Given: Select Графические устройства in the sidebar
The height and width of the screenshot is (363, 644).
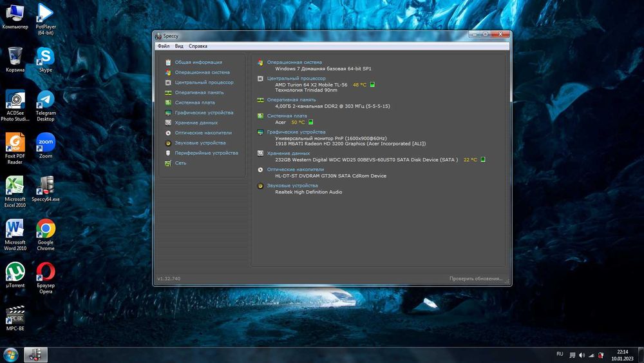Looking at the screenshot, I should coord(204,113).
